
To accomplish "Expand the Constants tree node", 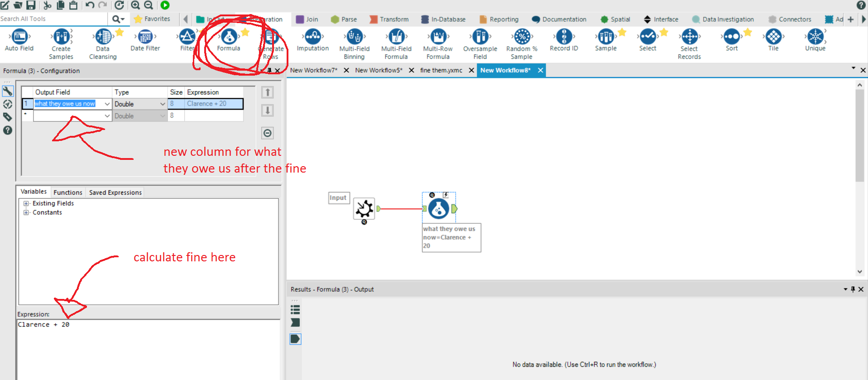I will point(26,212).
